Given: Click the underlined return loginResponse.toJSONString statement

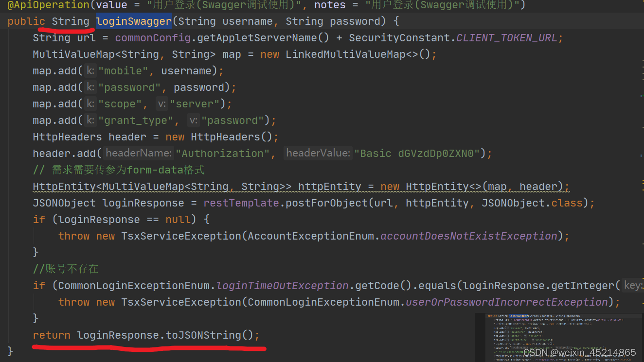Looking at the screenshot, I should [146, 335].
